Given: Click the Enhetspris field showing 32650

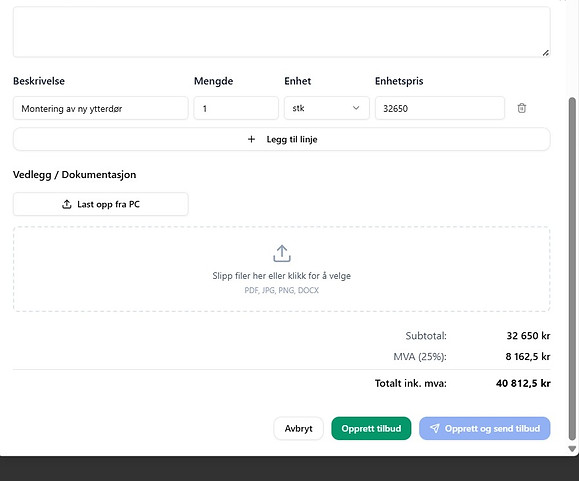Looking at the screenshot, I should pyautogui.click(x=440, y=108).
